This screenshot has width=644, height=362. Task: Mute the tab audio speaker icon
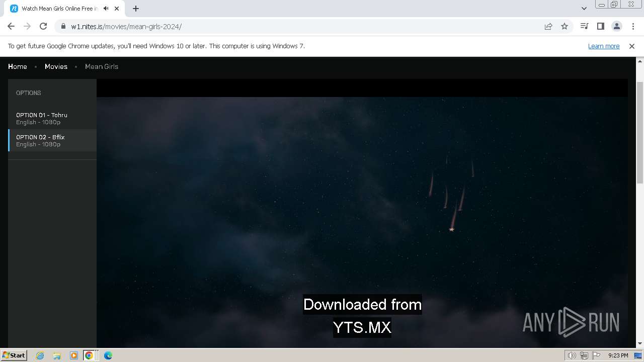106,9
